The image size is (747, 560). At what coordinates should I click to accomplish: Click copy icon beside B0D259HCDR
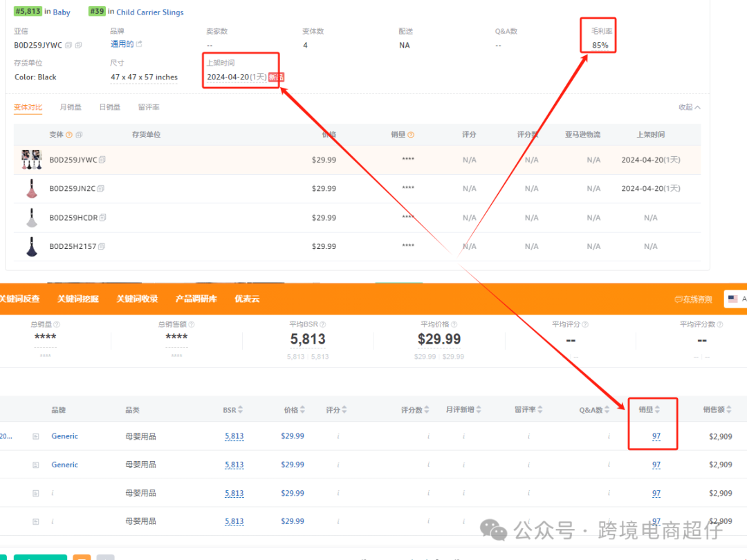tap(103, 218)
